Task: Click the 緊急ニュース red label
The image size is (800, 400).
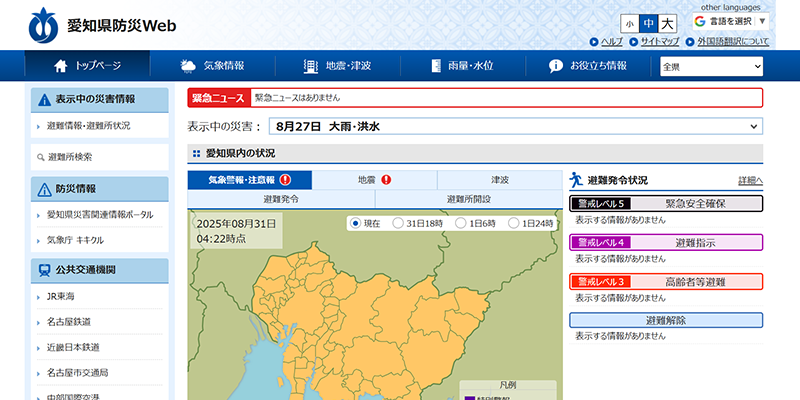Action: click(219, 98)
